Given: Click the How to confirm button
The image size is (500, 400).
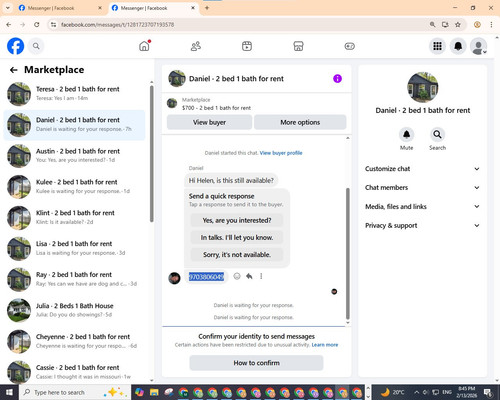Looking at the screenshot, I should click(x=256, y=363).
